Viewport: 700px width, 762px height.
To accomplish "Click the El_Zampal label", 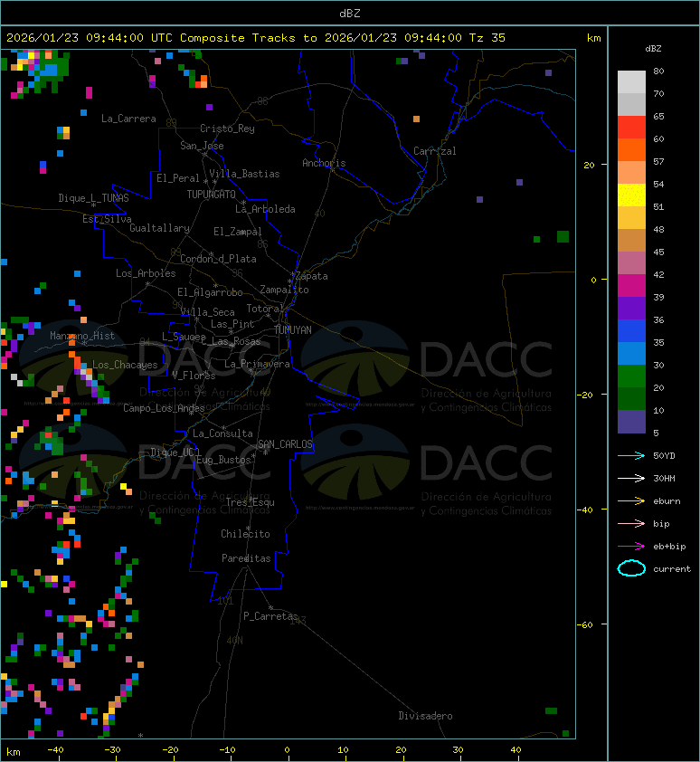I will [238, 232].
